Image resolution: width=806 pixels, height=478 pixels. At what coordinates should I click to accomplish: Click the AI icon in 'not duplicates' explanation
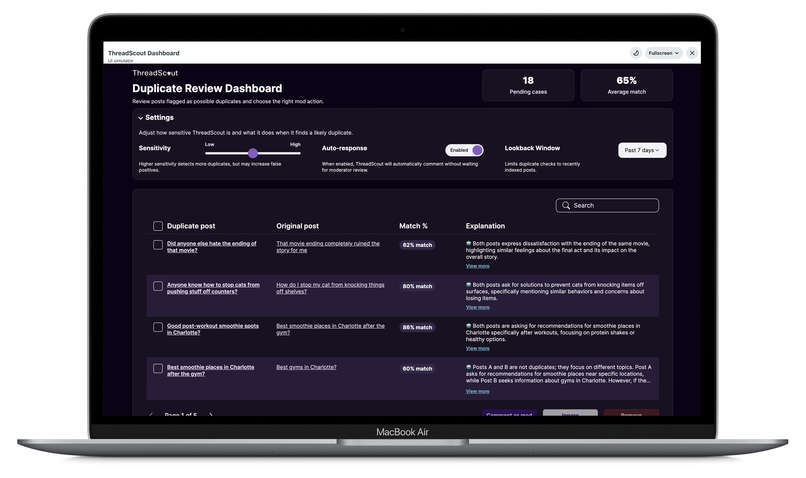click(468, 367)
